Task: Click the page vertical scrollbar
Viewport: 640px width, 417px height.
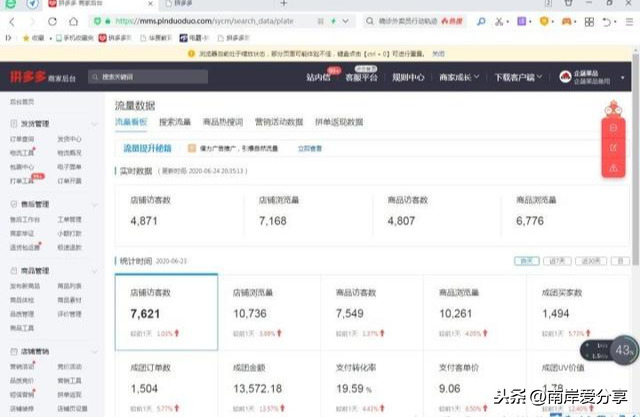Action: (x=636, y=159)
